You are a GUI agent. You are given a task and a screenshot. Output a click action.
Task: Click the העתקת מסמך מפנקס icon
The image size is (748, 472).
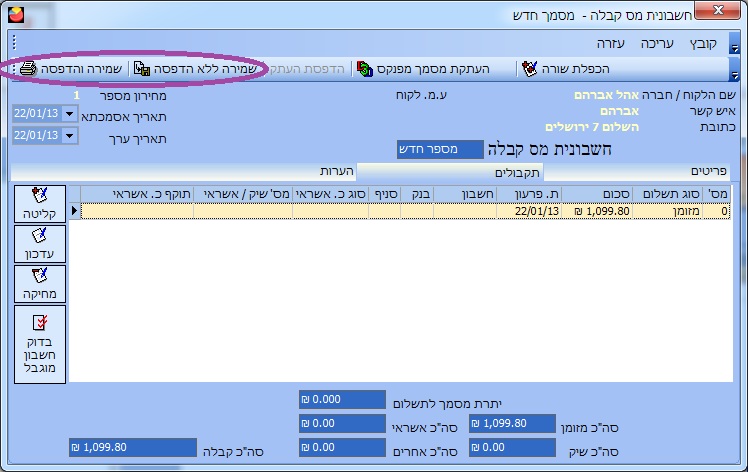365,69
